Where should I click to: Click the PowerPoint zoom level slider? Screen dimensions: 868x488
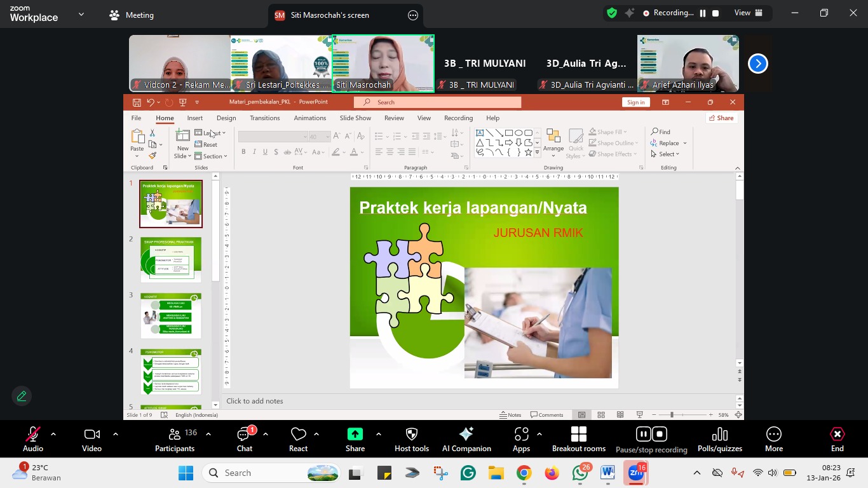coord(672,415)
